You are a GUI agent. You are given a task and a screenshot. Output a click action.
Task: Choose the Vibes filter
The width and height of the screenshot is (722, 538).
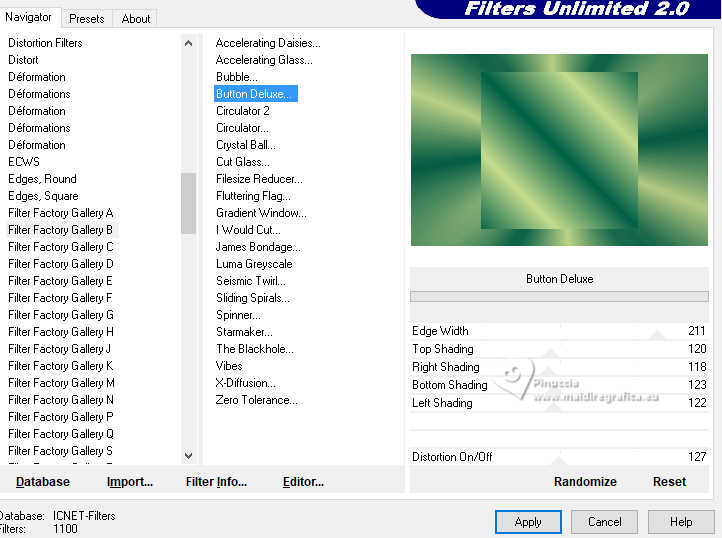point(229,366)
